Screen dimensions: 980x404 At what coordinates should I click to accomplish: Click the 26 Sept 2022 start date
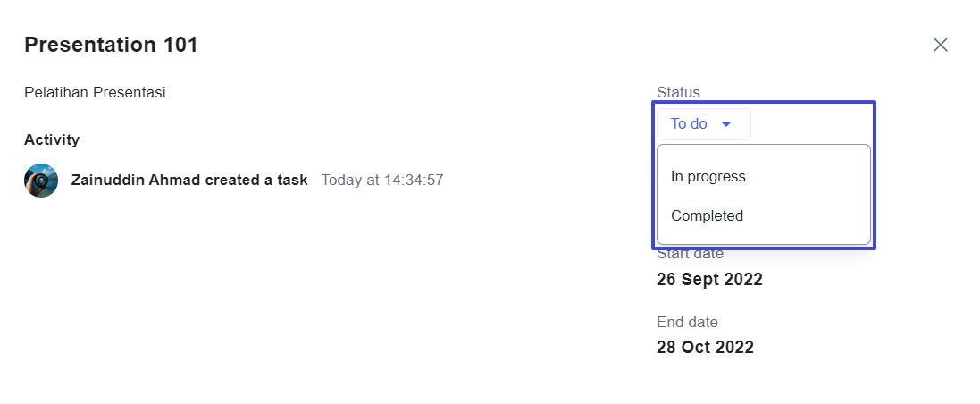[709, 279]
